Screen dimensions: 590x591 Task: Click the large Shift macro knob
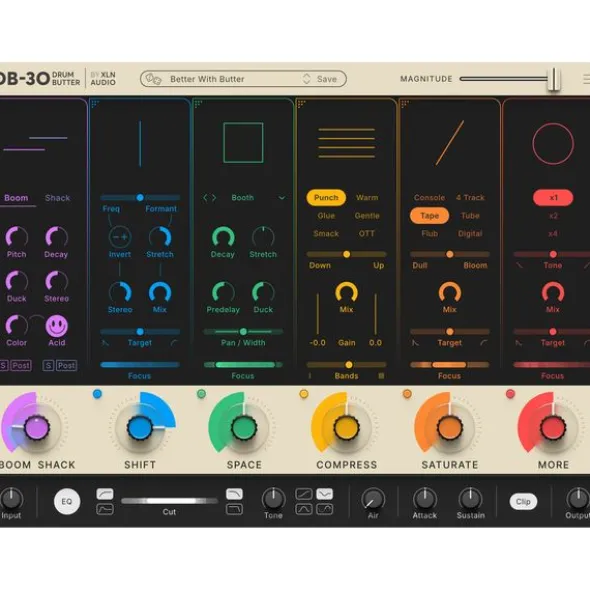pyautogui.click(x=140, y=428)
